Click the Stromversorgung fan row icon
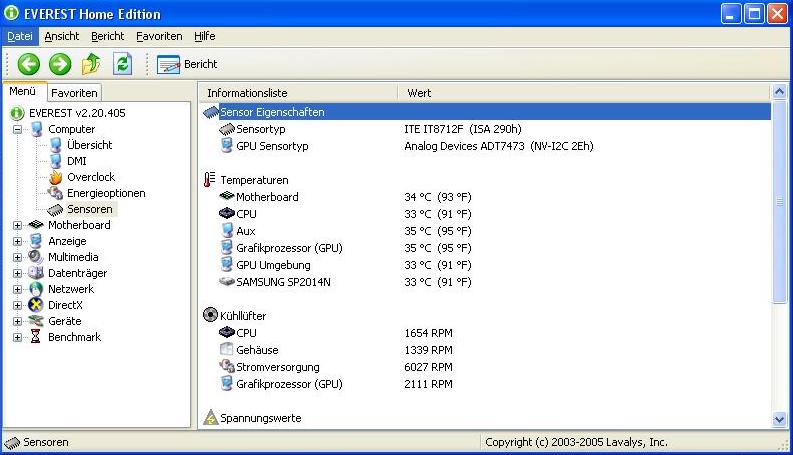 [x=227, y=367]
